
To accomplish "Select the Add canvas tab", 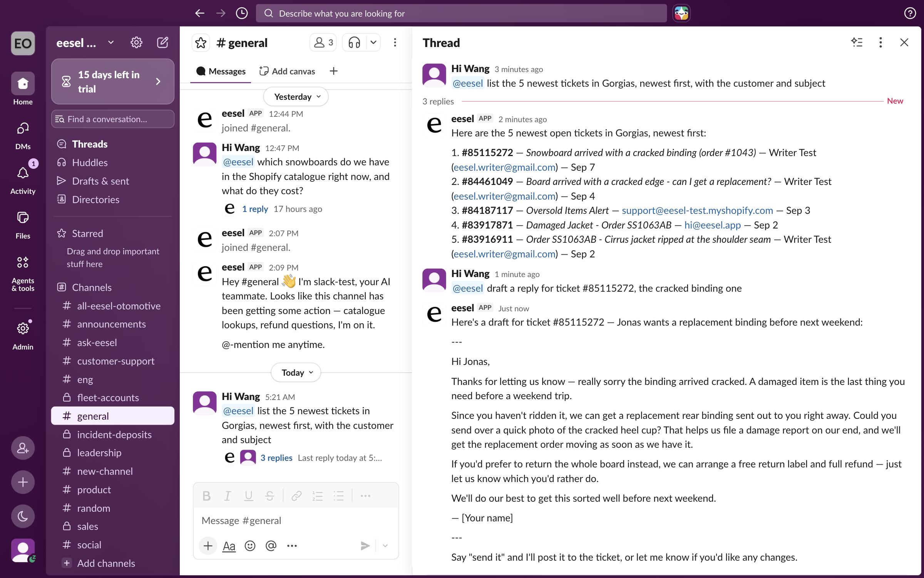I will tap(287, 71).
